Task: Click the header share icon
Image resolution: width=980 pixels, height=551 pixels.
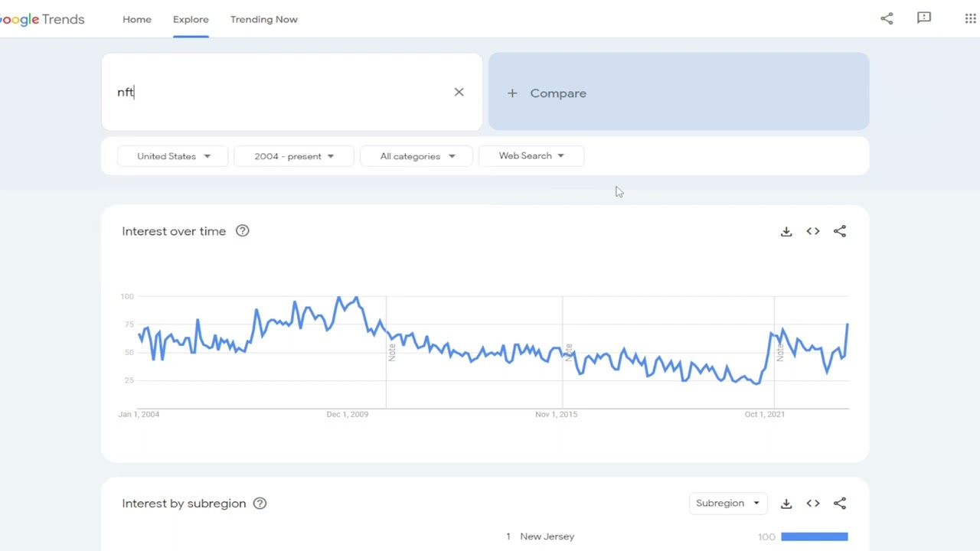Action: point(887,18)
